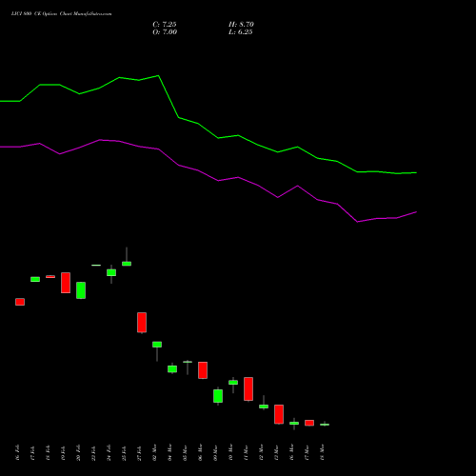Click the low value L: 6.25
This screenshot has height=476, width=476.
tap(241, 31)
